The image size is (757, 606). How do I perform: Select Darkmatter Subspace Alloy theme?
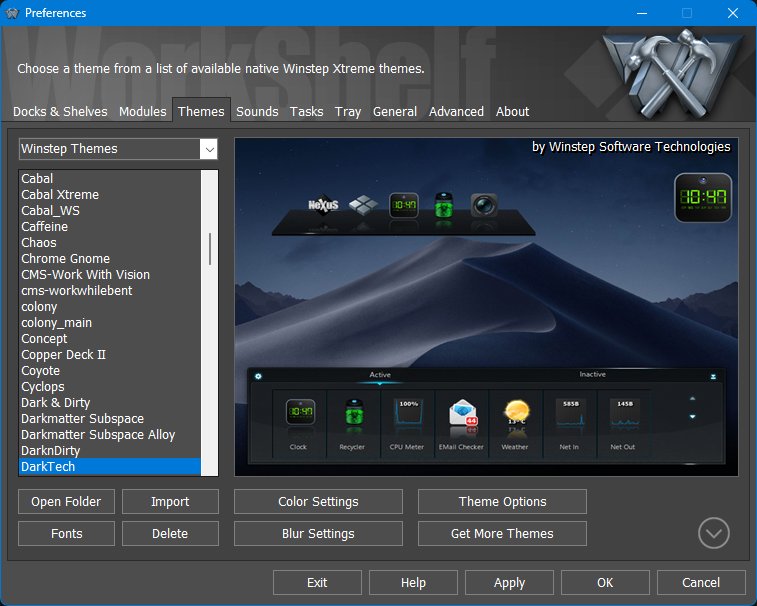pyautogui.click(x=110, y=435)
